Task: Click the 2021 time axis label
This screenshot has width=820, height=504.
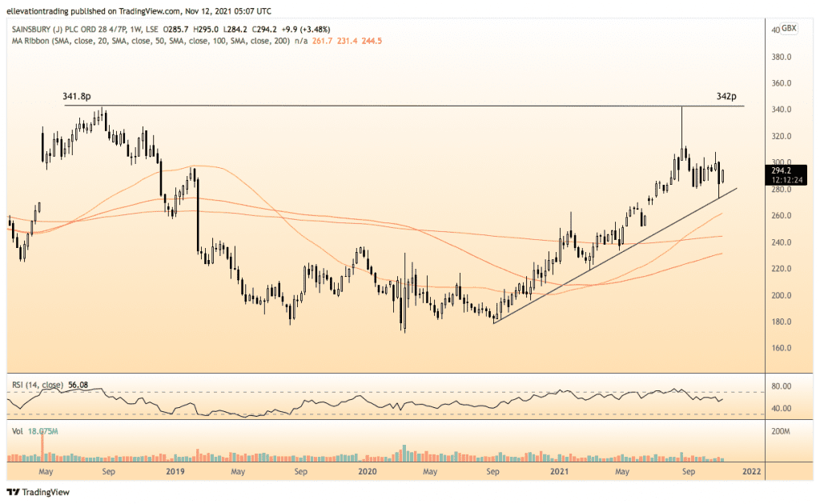Action: [x=560, y=472]
